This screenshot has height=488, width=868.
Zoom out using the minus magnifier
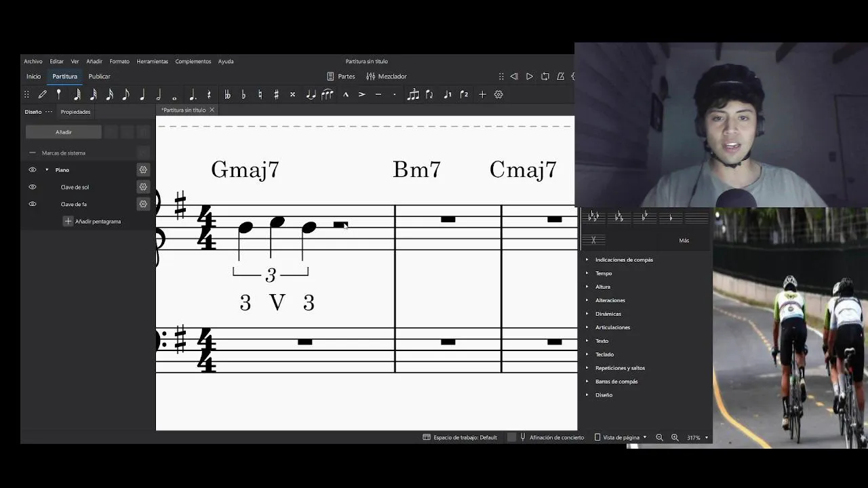(659, 438)
